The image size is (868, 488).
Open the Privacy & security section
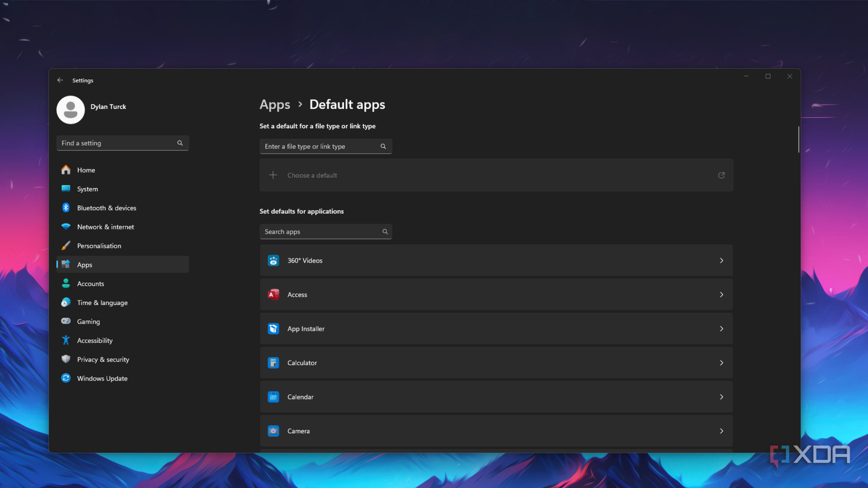pyautogui.click(x=103, y=359)
